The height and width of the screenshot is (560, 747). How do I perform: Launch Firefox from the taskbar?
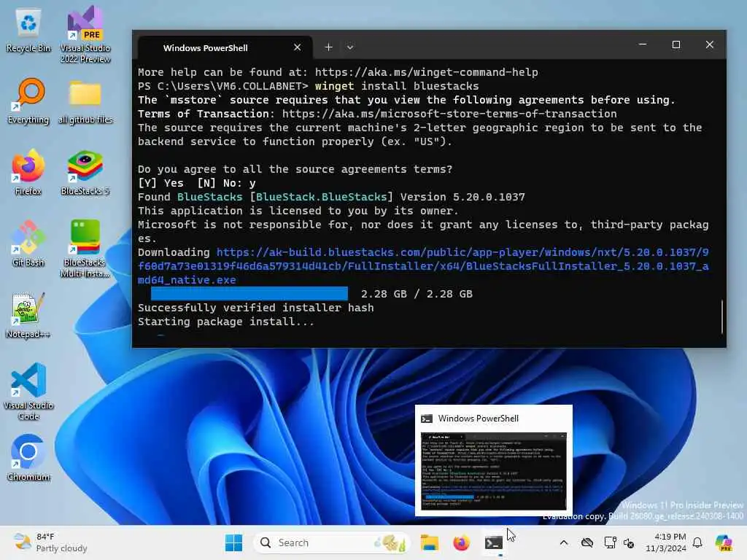[x=461, y=542]
